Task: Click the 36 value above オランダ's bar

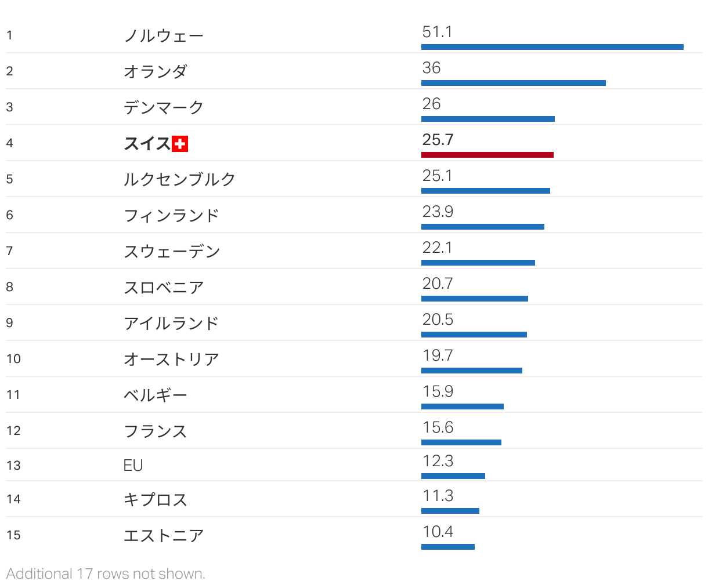Action: coord(431,68)
